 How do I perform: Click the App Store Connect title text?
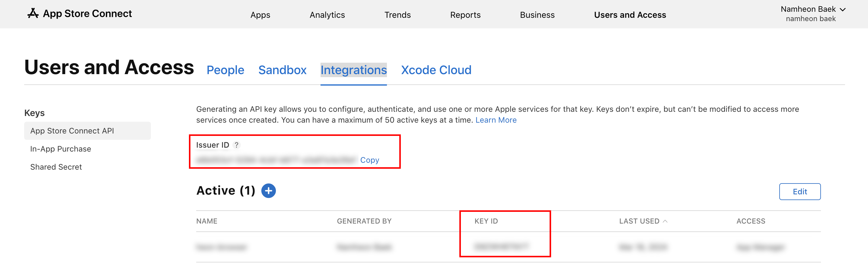(x=87, y=14)
